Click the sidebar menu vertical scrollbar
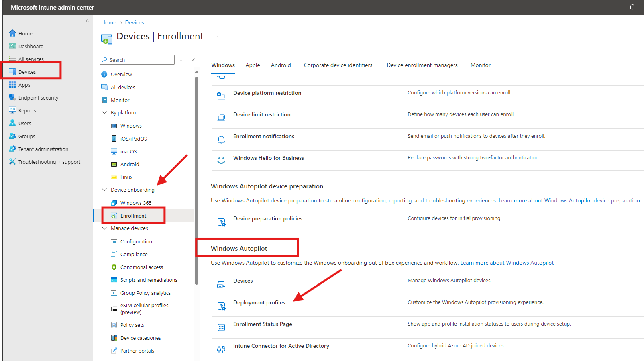644x361 pixels. 196,181
